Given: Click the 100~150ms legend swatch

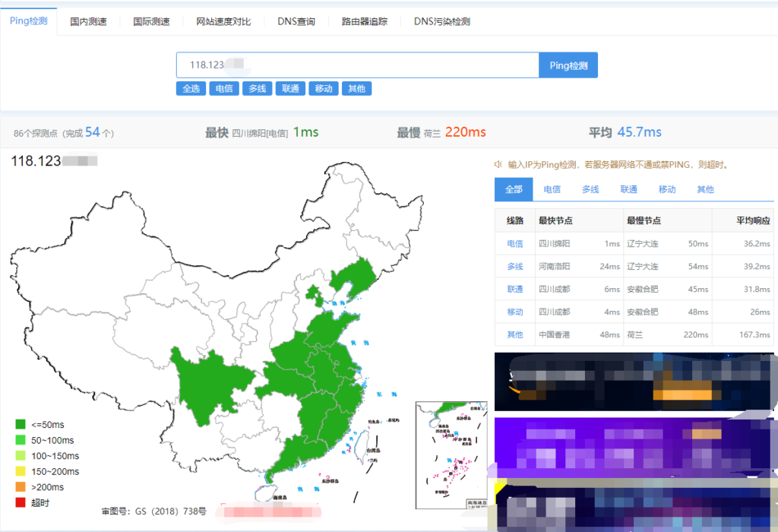Looking at the screenshot, I should tap(21, 455).
